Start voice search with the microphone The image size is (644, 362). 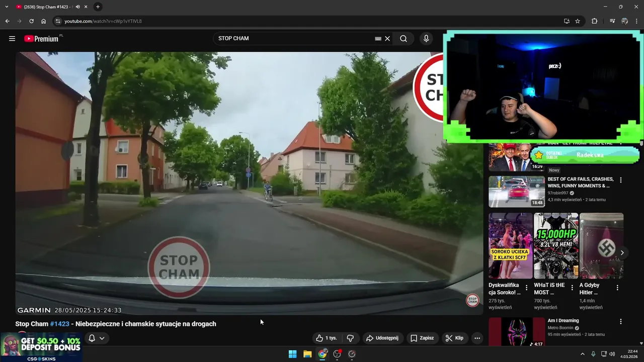(x=426, y=39)
